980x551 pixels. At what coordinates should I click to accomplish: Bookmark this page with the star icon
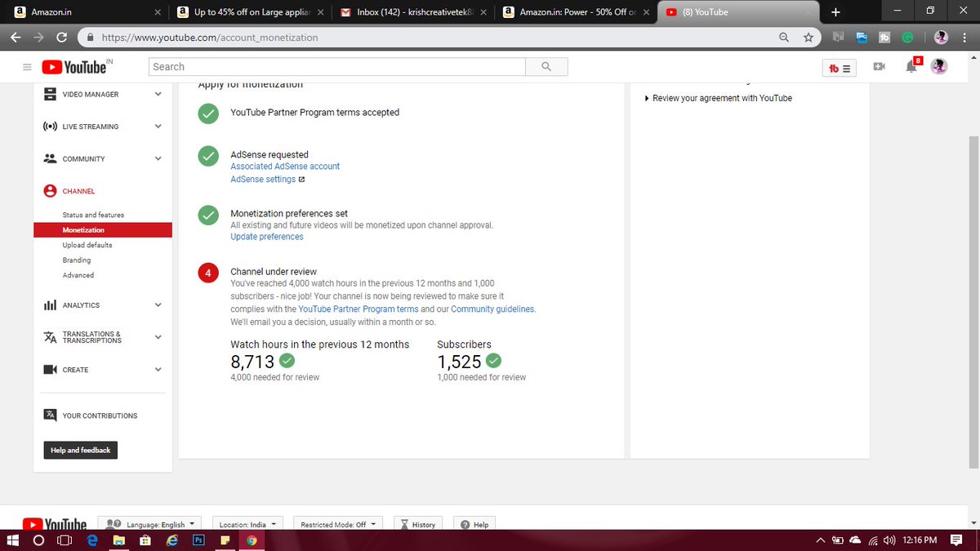click(808, 38)
